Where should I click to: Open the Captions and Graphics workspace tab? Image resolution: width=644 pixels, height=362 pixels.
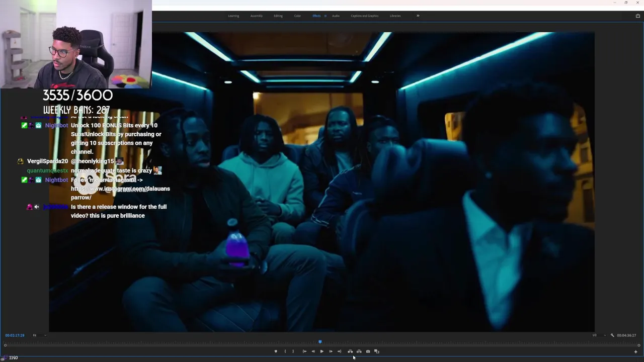coord(365,16)
